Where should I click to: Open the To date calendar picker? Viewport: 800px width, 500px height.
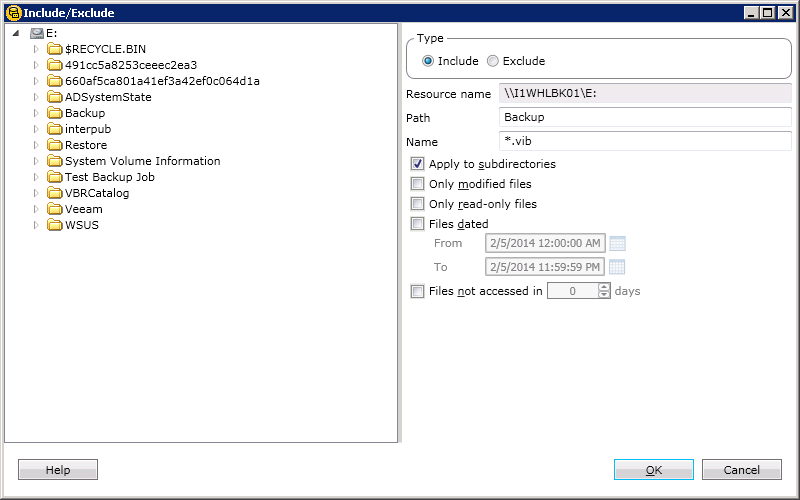coord(617,267)
